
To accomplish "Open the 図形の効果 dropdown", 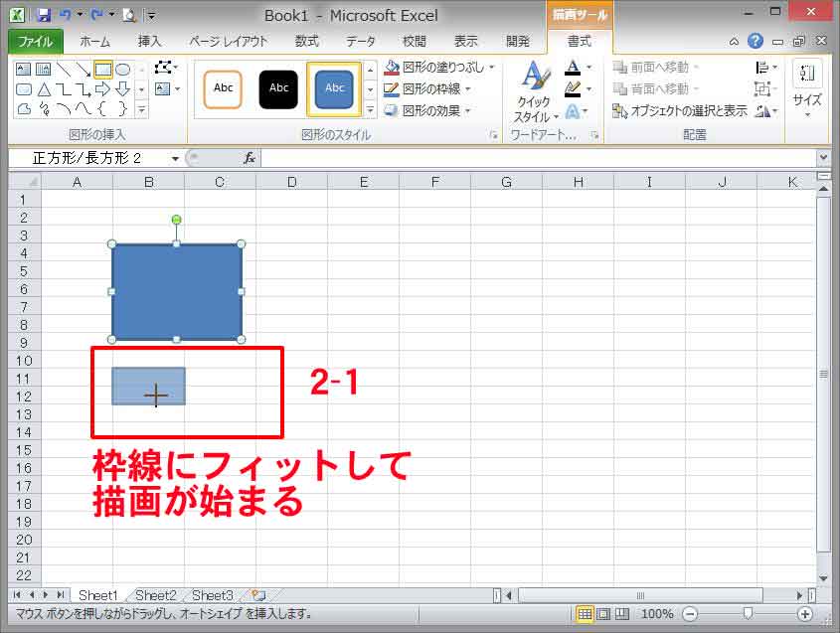I will point(427,108).
